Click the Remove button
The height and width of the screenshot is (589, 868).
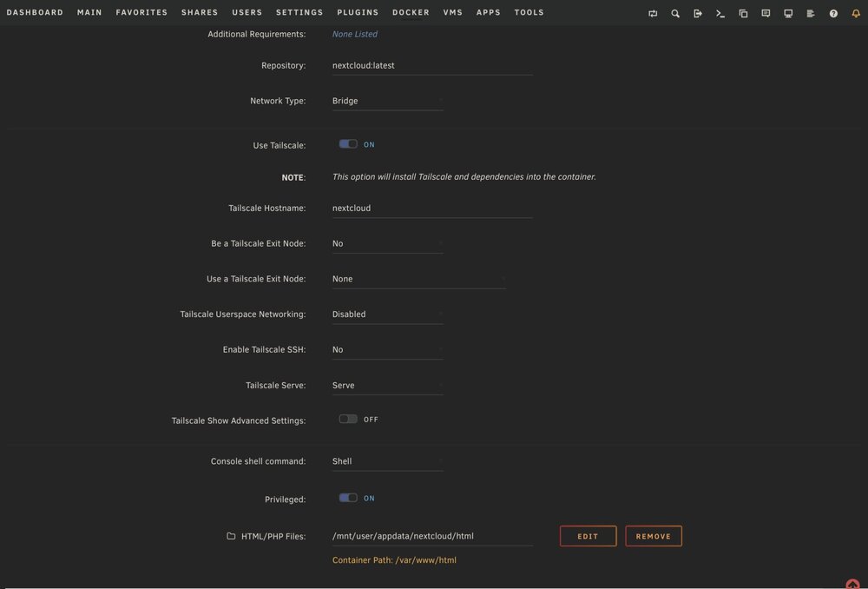[x=654, y=536]
